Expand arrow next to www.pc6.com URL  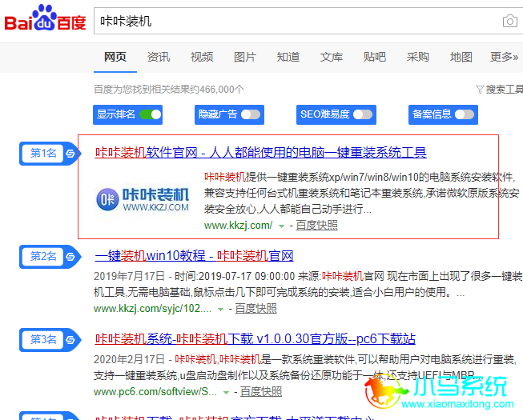226,393
